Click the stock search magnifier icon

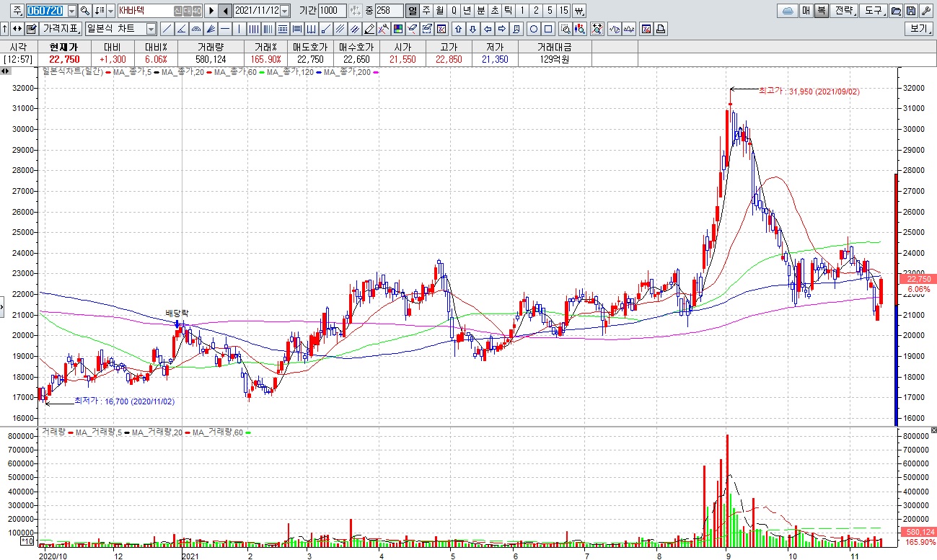84,11
